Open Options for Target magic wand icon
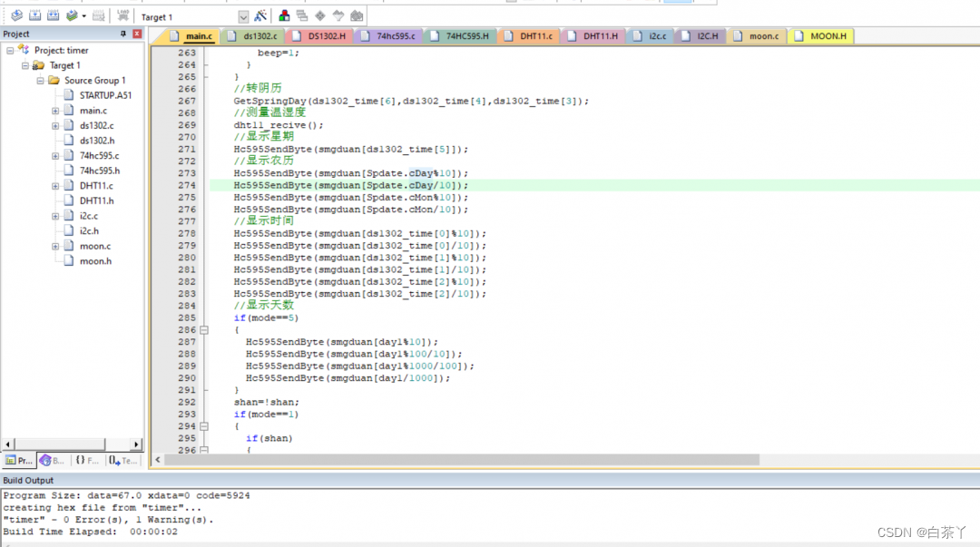This screenshot has height=547, width=980. [x=260, y=16]
